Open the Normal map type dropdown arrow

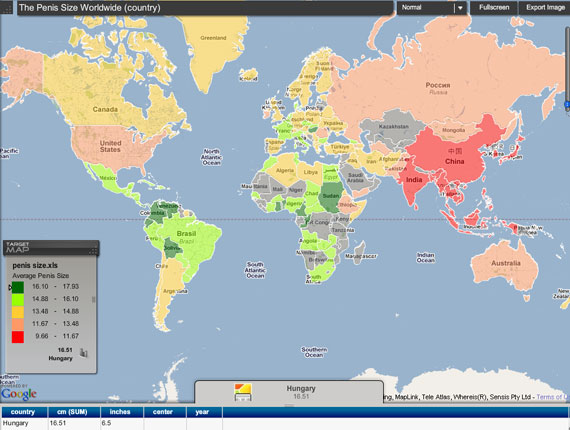tap(460, 8)
